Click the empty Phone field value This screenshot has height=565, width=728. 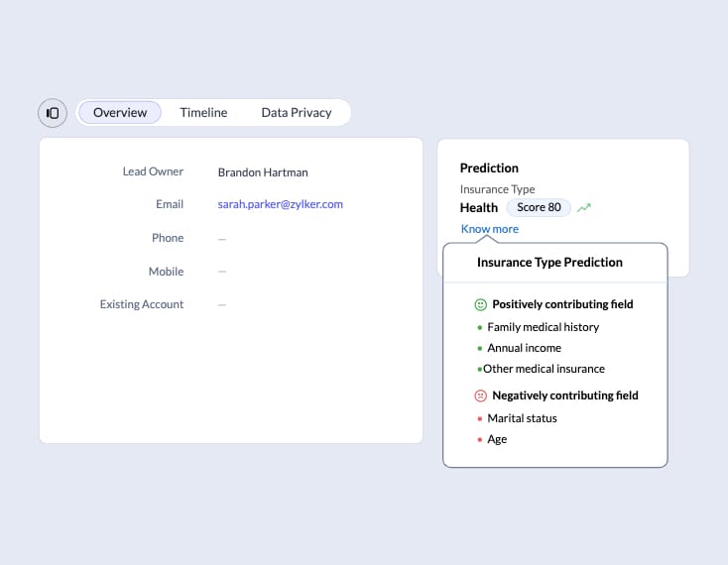(222, 238)
